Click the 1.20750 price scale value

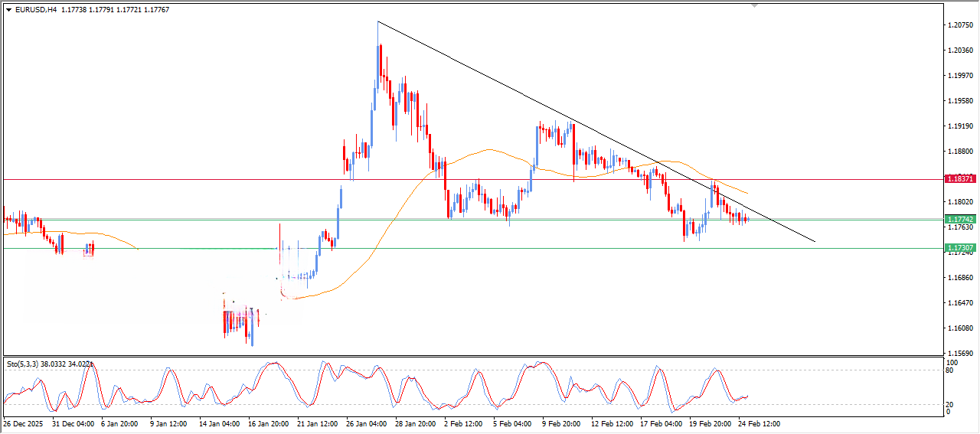959,25
